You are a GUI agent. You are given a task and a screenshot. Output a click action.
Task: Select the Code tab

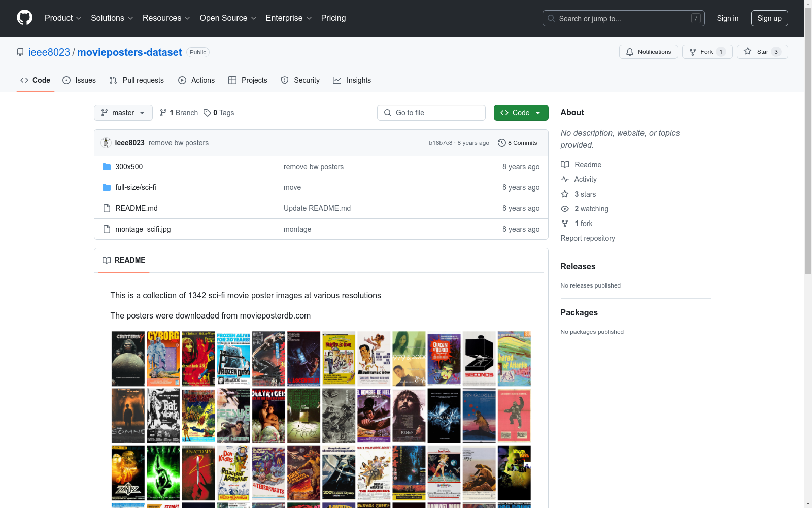click(36, 80)
